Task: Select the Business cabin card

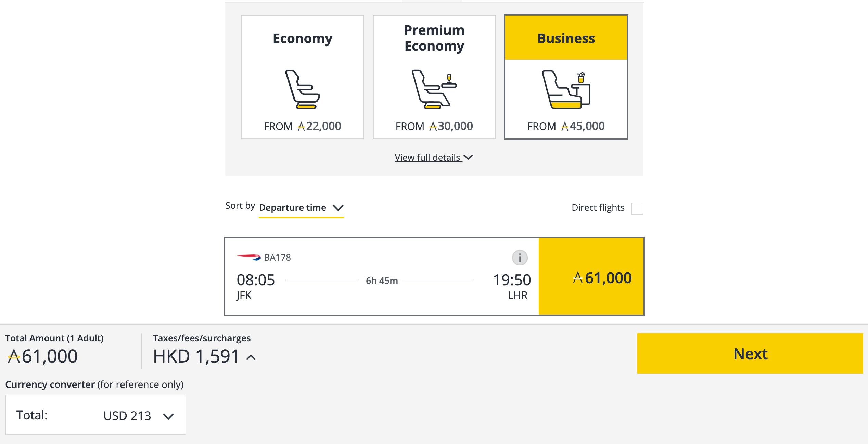Action: pos(565,77)
